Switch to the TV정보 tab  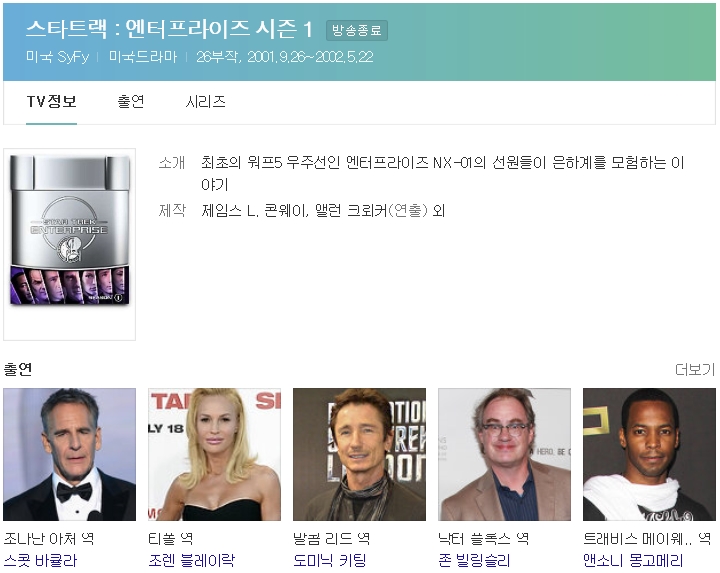pyautogui.click(x=51, y=102)
